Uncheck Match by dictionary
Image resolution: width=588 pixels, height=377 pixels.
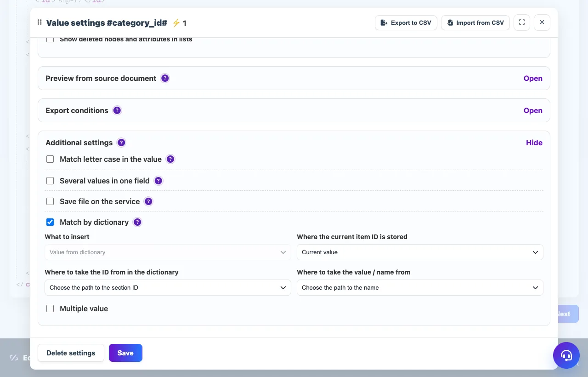tap(50, 222)
